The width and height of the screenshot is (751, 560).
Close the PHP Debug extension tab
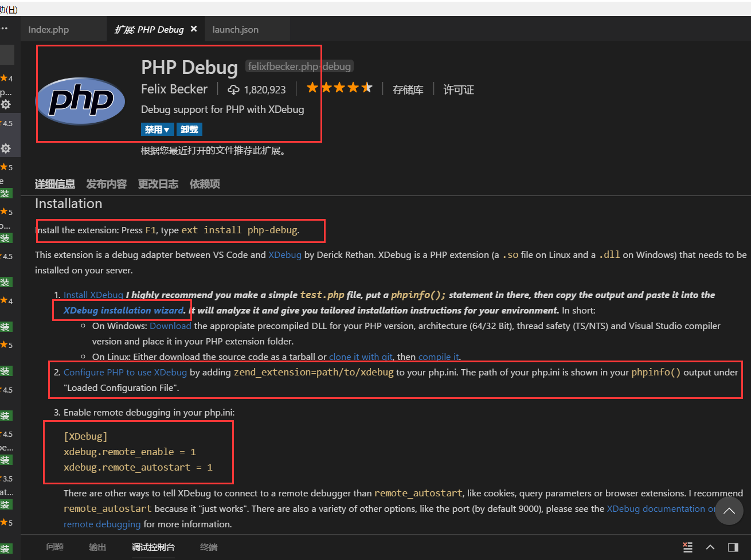click(194, 29)
